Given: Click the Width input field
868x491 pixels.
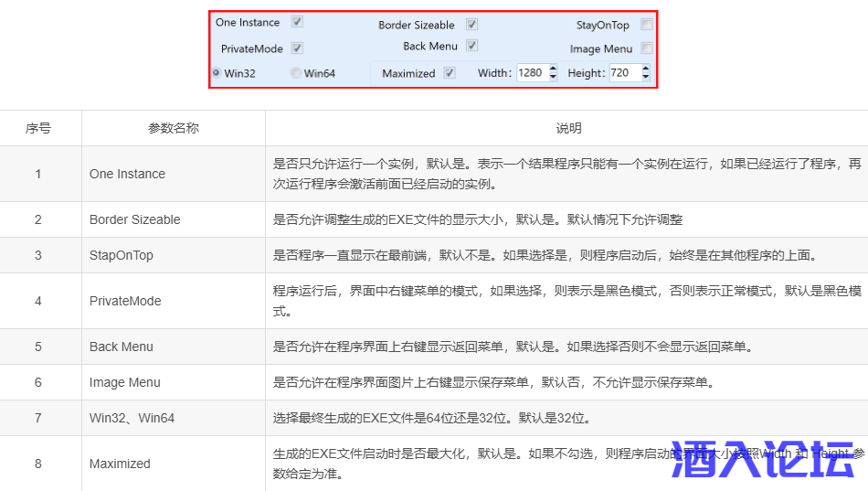Looking at the screenshot, I should (531, 73).
